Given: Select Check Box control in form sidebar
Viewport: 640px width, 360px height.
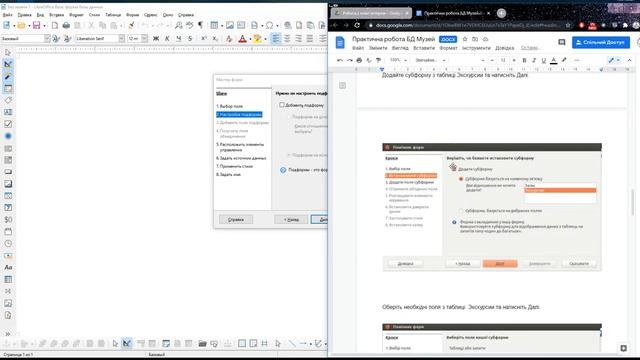Looking at the screenshot, I should [x=8, y=124].
